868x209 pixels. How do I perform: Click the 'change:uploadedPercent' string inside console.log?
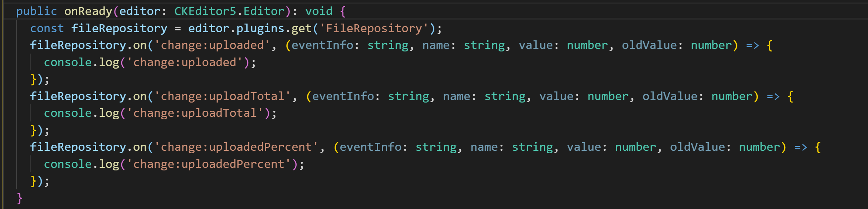tap(209, 164)
